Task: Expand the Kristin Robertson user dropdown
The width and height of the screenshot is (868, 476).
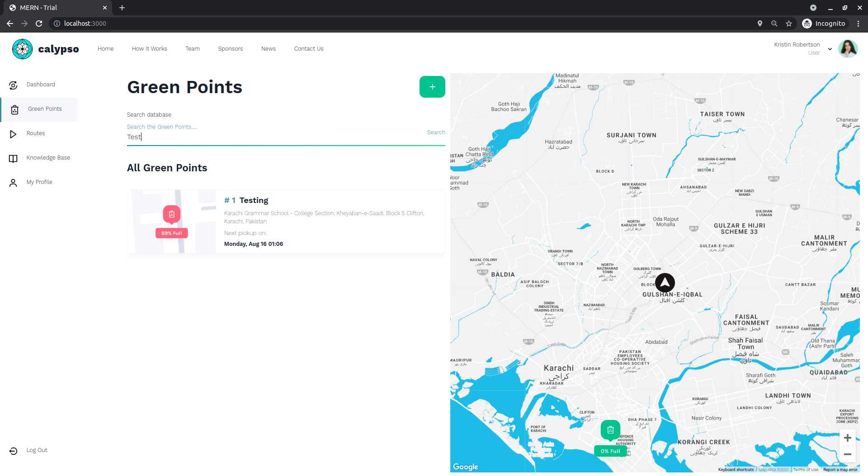Action: (x=830, y=49)
